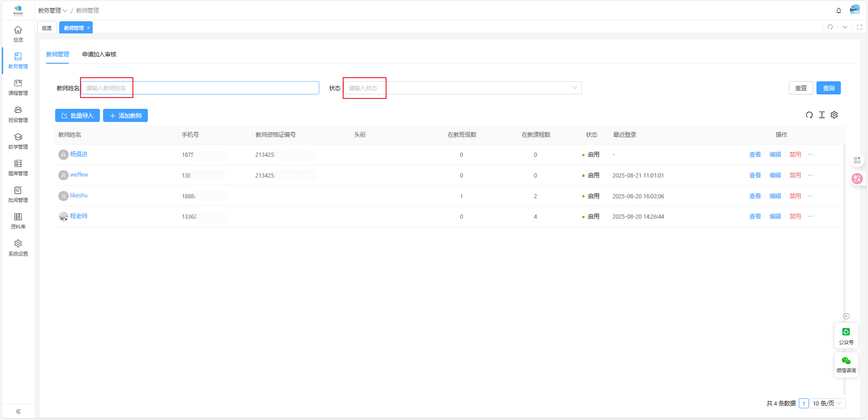Screen dimensions: 868x420
Task: Click the 添加教师 button
Action: [x=125, y=116]
